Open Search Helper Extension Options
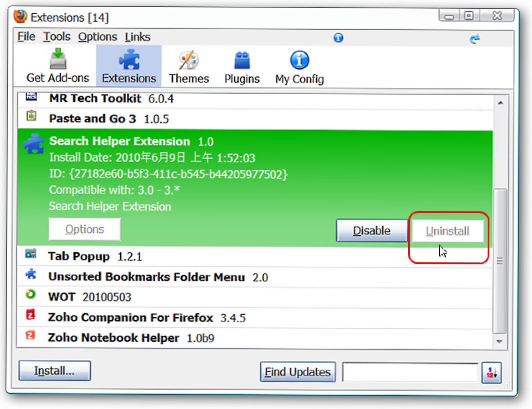This screenshot has height=409, width=532. coord(85,229)
